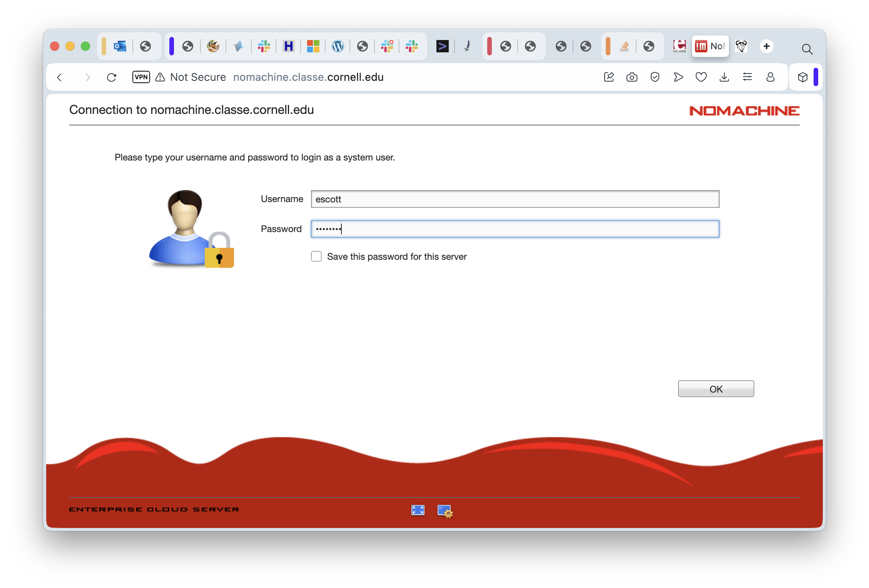Open the downloads icon
The height and width of the screenshot is (588, 869).
click(724, 77)
